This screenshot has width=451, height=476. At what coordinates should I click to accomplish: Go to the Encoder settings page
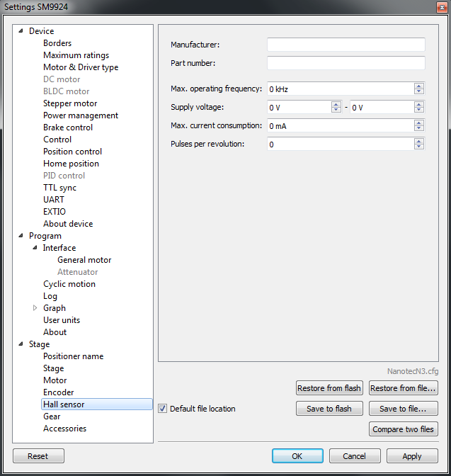point(58,392)
